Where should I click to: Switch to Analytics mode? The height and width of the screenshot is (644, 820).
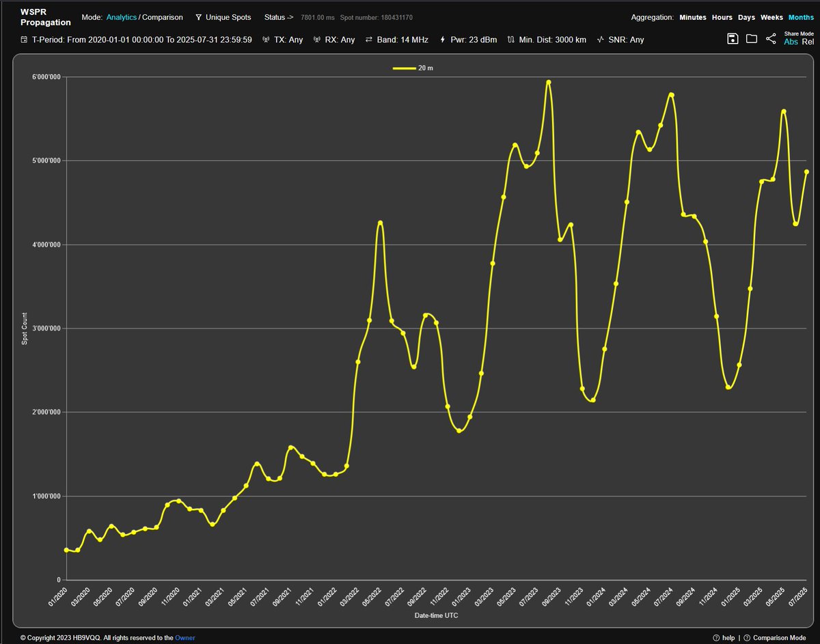click(121, 17)
